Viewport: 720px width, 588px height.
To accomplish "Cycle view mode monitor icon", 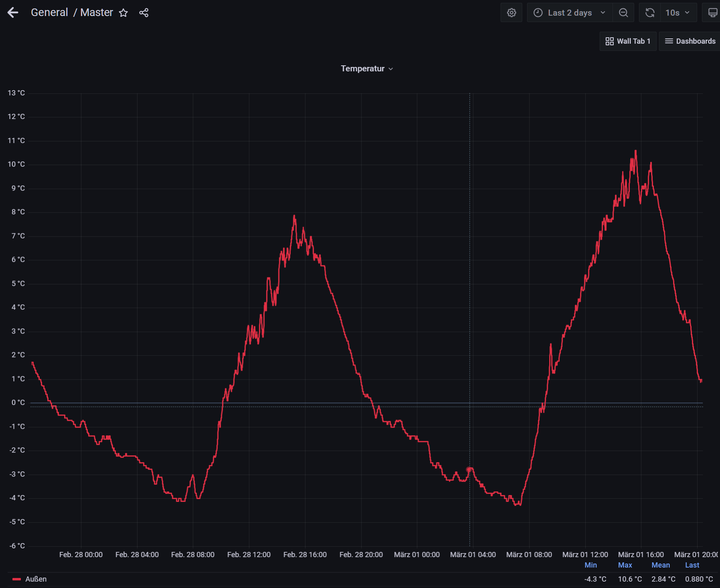I will tap(712, 13).
